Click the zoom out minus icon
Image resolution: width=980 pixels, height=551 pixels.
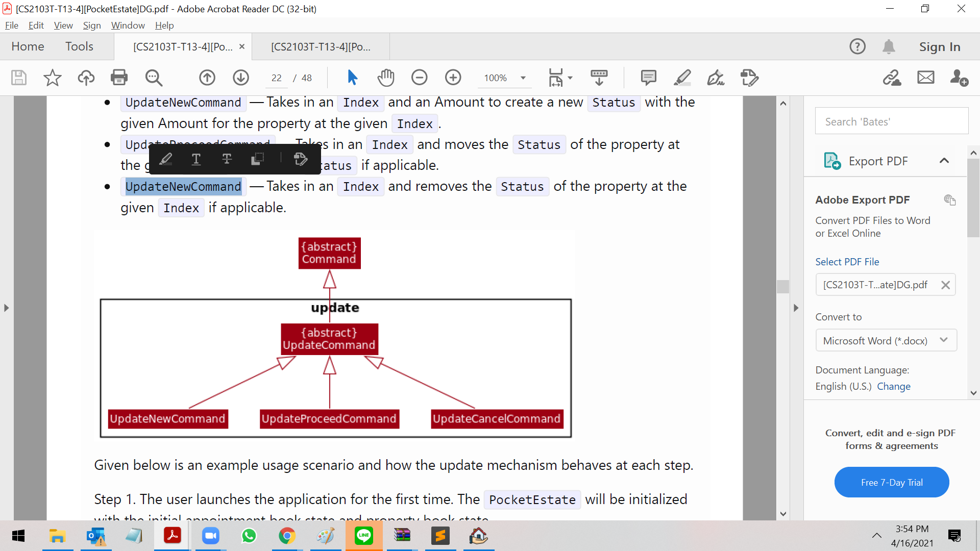click(x=419, y=78)
